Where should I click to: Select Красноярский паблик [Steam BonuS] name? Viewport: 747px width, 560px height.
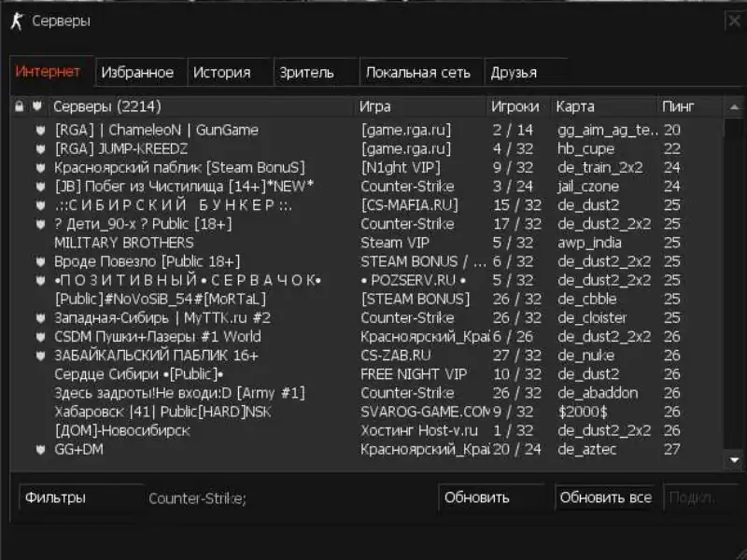(x=179, y=168)
